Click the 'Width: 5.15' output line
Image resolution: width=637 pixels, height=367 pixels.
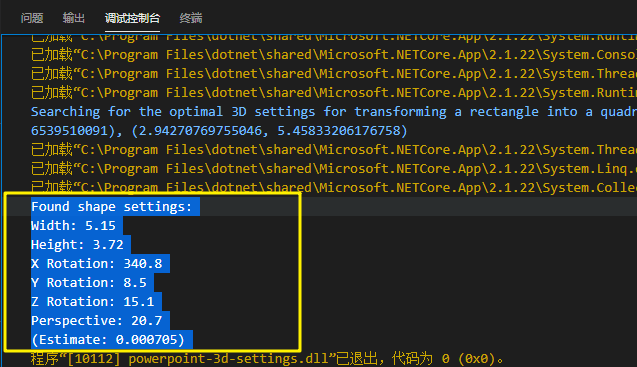click(73, 226)
